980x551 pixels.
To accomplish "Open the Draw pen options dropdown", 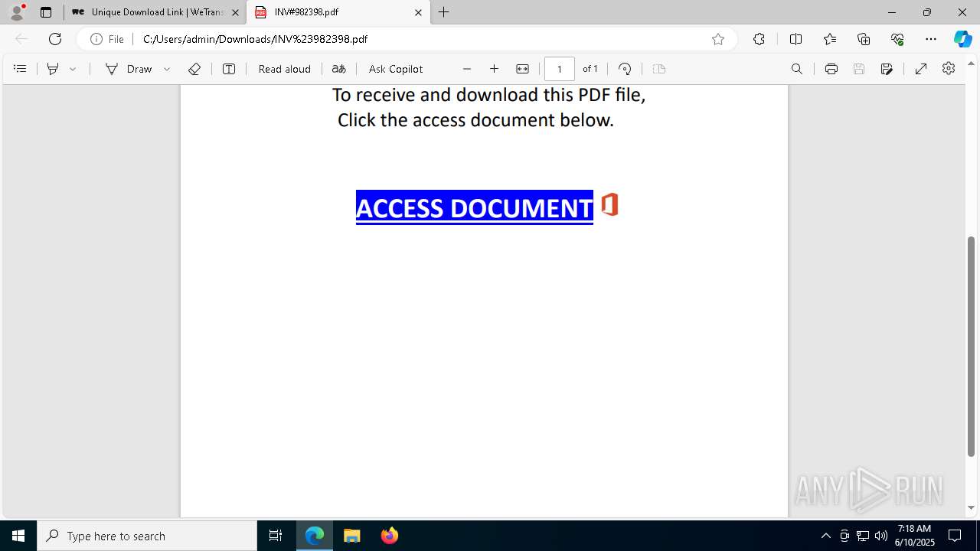I will (x=167, y=69).
